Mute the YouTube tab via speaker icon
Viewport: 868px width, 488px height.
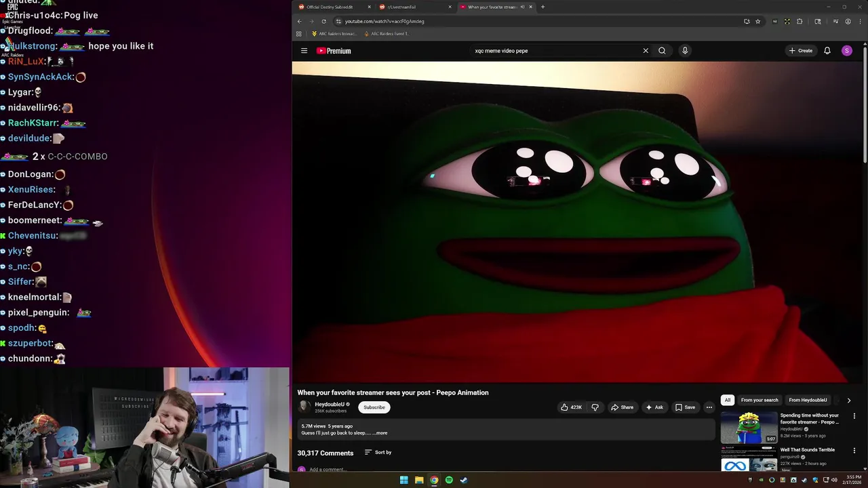[522, 7]
